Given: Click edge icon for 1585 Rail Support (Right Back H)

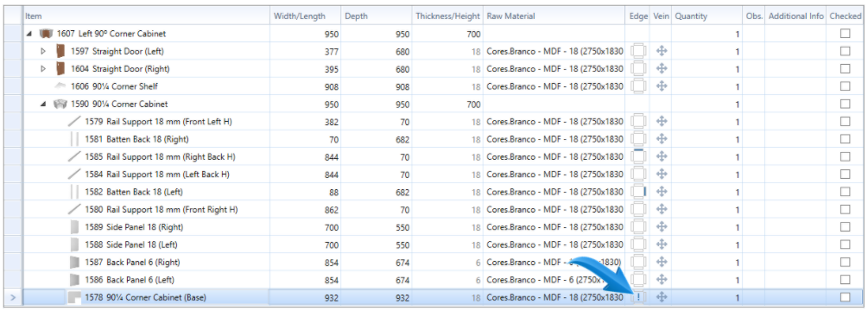Looking at the screenshot, I should pos(638,156).
